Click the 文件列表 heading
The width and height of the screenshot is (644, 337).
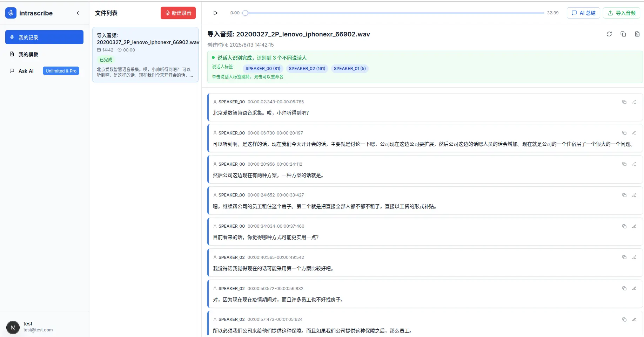(106, 13)
